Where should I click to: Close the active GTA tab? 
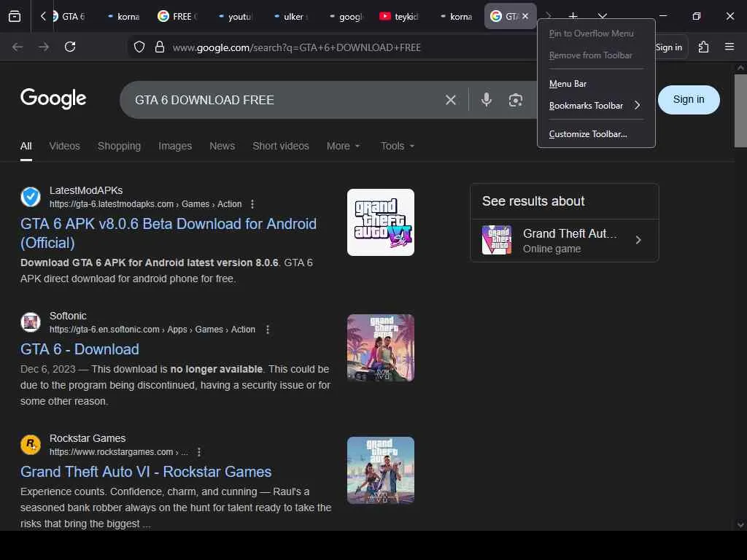tap(525, 16)
